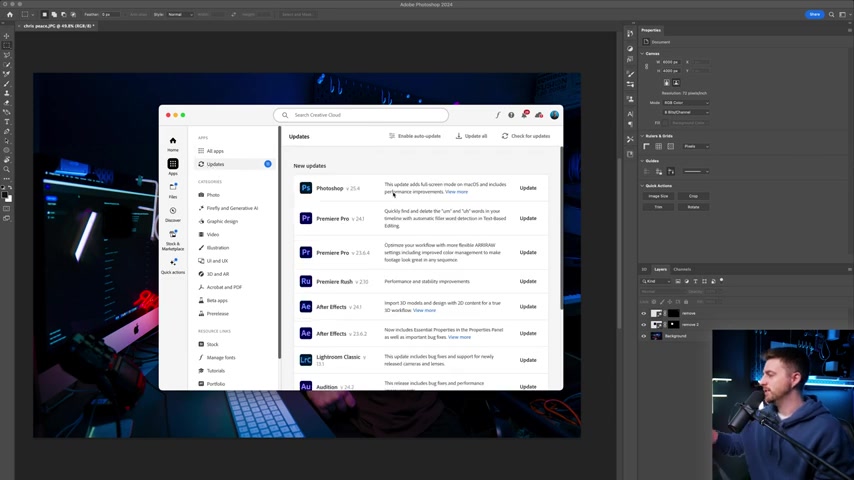854x480 pixels.
Task: Open Creative Cloud help icon
Action: tap(511, 115)
